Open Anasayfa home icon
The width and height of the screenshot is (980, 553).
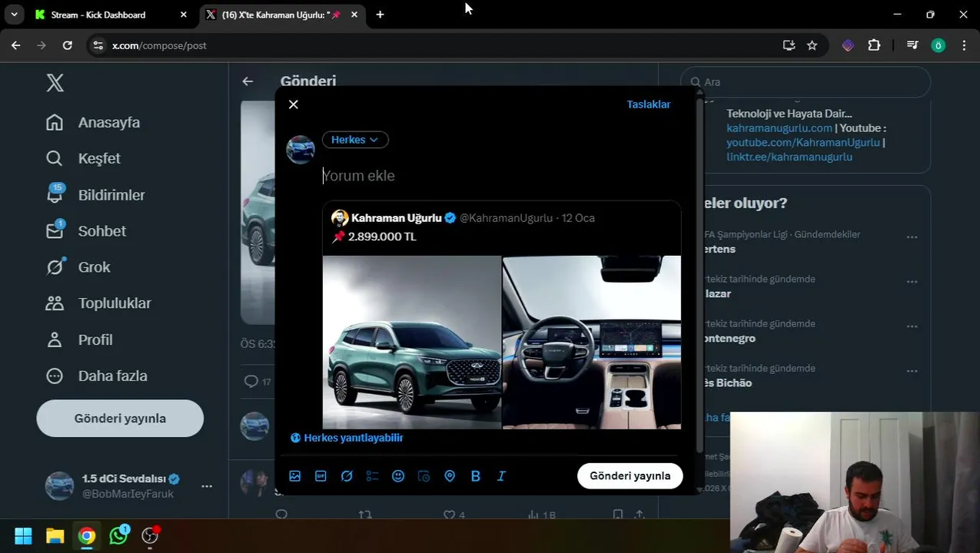[x=55, y=122]
